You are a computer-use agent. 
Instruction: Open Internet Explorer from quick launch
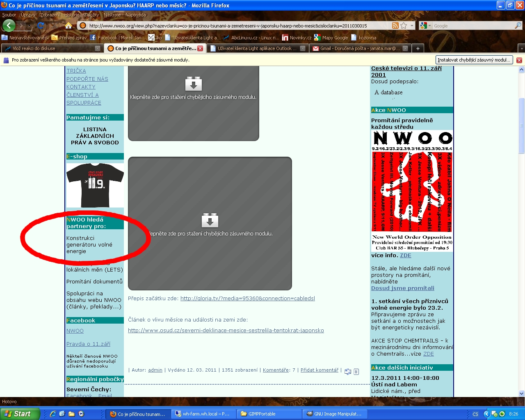[52, 414]
